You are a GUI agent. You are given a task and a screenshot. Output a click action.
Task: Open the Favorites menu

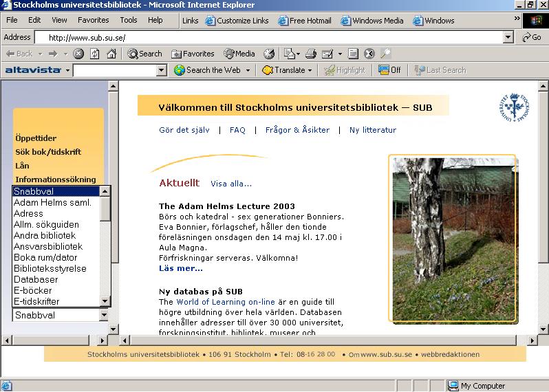coord(93,21)
